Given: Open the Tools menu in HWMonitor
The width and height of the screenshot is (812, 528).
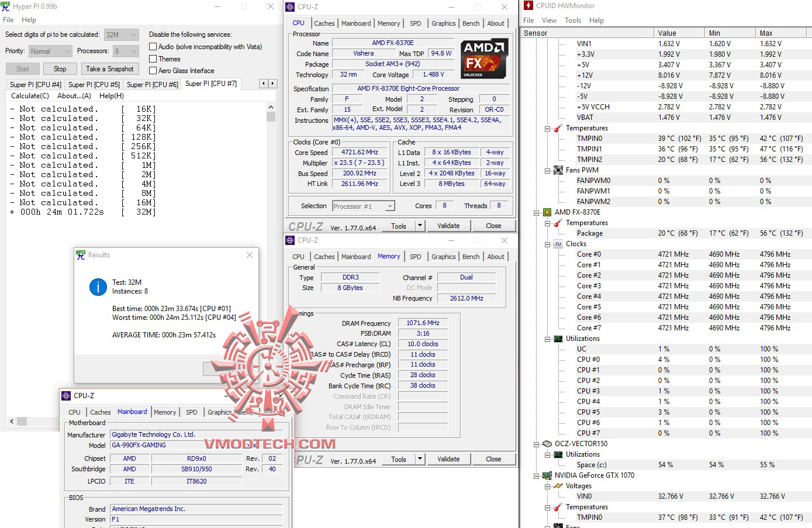Looking at the screenshot, I should (x=573, y=20).
